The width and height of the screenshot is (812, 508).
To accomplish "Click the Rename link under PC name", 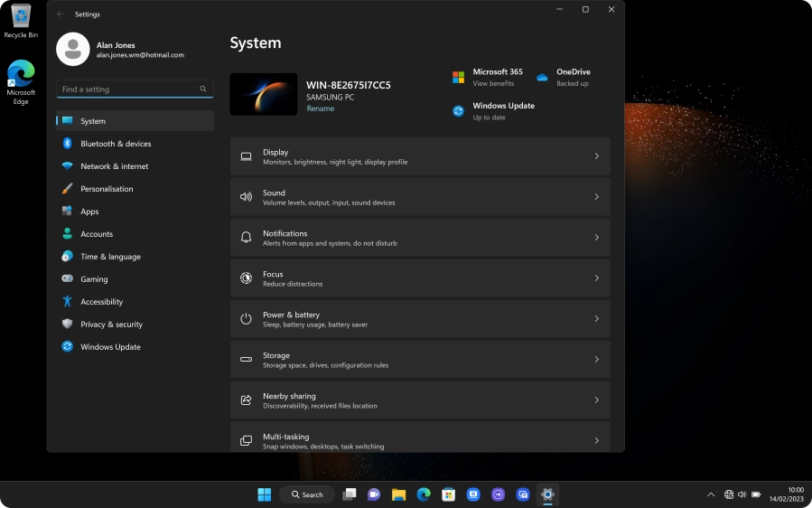I will [x=320, y=108].
